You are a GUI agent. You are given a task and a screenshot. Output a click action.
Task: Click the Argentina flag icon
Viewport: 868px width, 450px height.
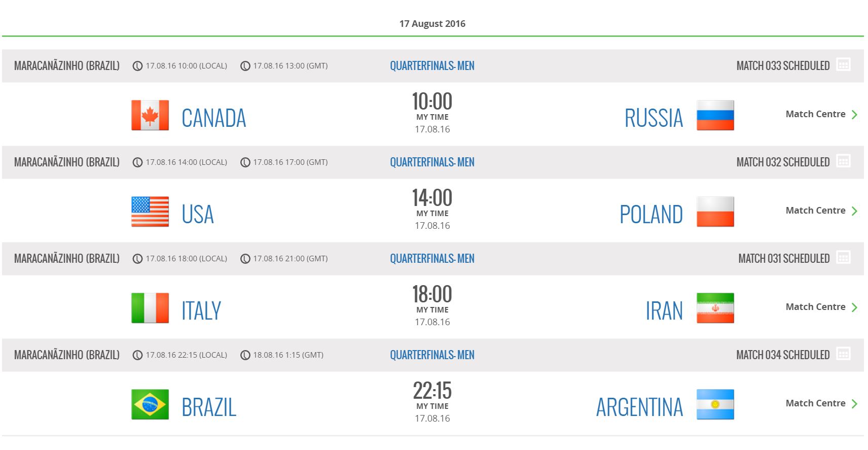click(715, 404)
